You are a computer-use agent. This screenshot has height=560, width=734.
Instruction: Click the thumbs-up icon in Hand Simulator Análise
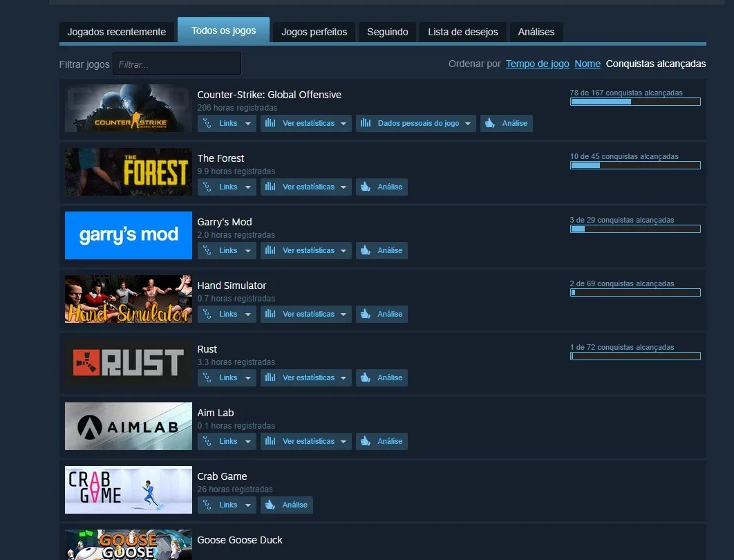point(366,314)
